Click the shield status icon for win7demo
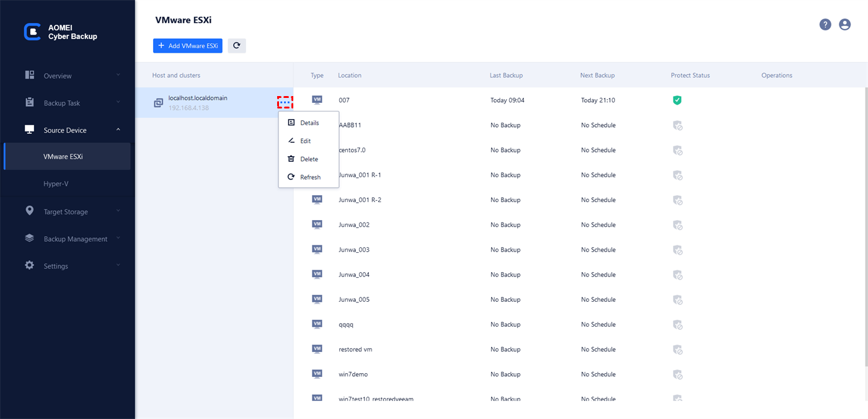This screenshot has width=868, height=419. 678,374
